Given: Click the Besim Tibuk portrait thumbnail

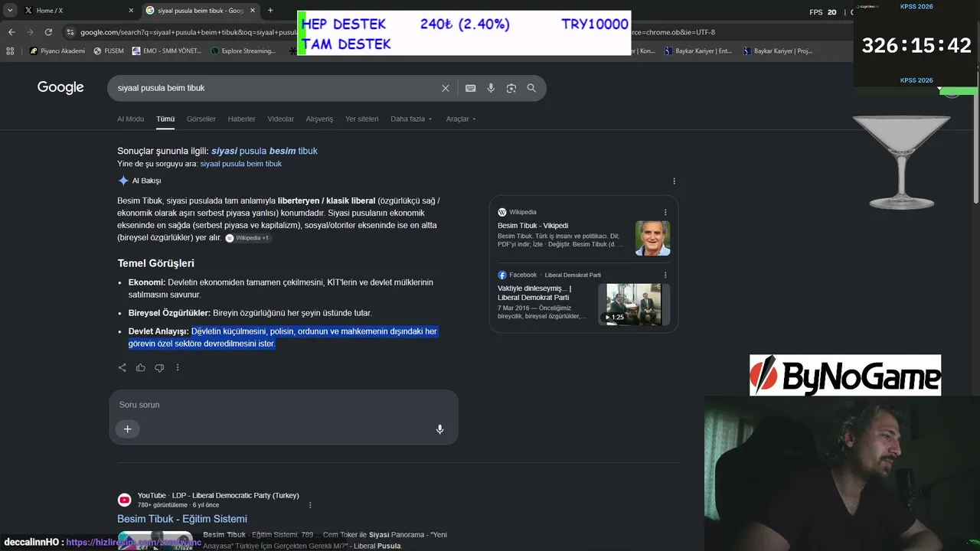Looking at the screenshot, I should (x=652, y=238).
